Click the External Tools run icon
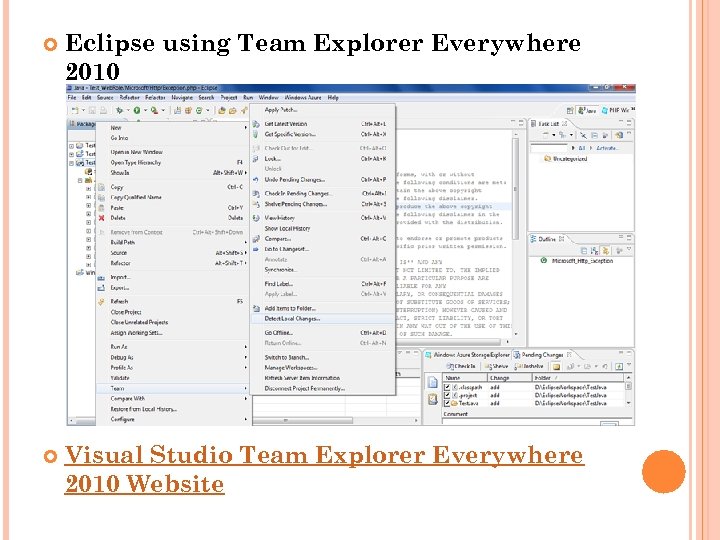The height and width of the screenshot is (540, 720). 154,110
